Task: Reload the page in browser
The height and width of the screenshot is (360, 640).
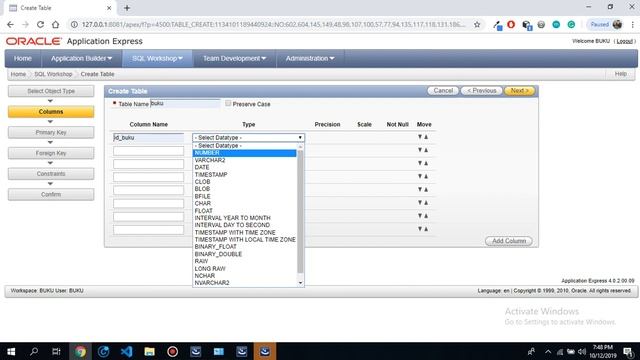Action: [x=40, y=24]
